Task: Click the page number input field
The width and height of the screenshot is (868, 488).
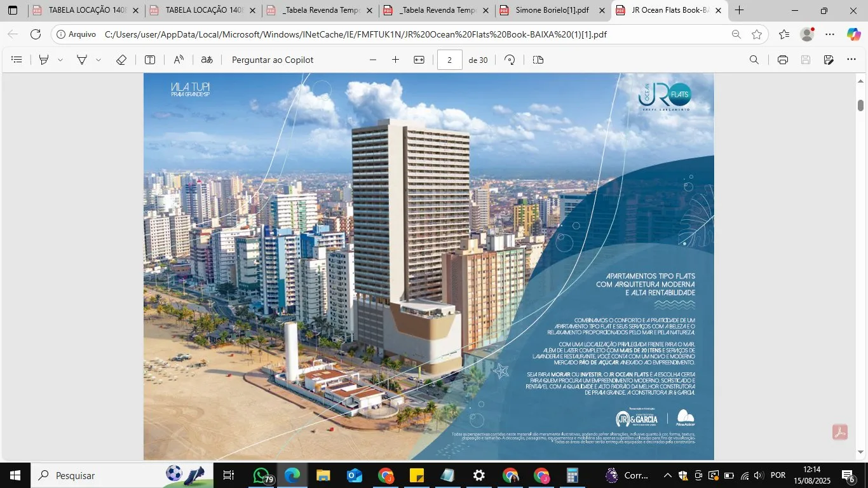Action: pos(450,60)
